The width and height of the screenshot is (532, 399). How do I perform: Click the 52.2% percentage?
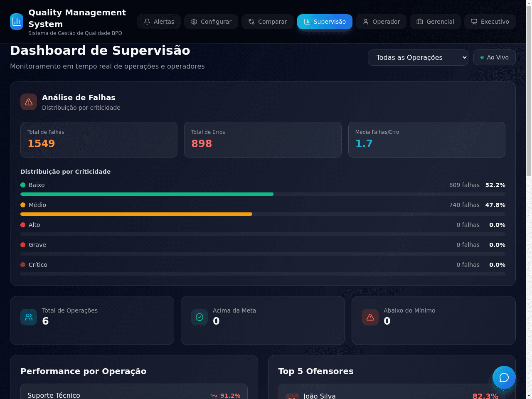click(x=495, y=185)
